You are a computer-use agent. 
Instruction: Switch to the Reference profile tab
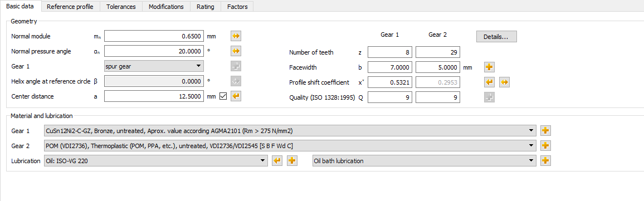[70, 7]
